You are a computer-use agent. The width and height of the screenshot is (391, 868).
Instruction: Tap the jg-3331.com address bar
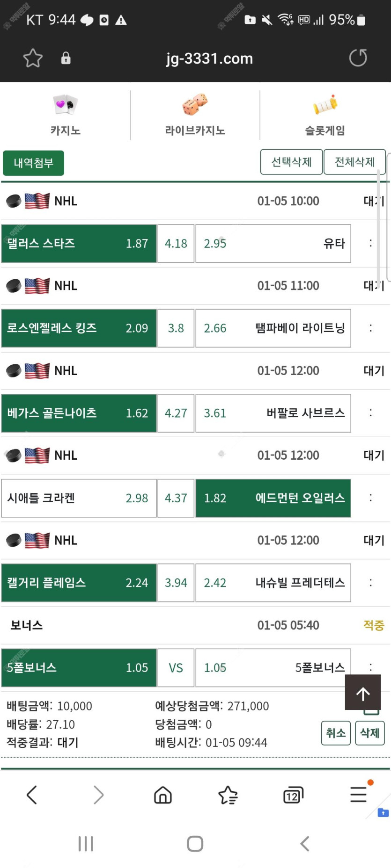(x=209, y=58)
